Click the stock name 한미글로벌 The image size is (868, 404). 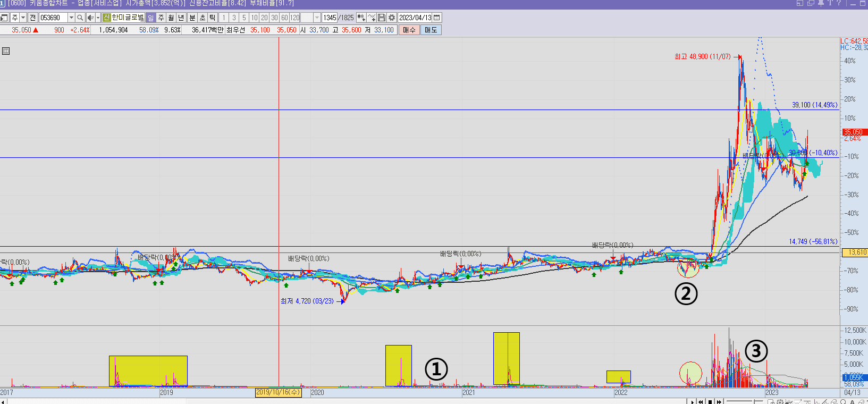128,18
